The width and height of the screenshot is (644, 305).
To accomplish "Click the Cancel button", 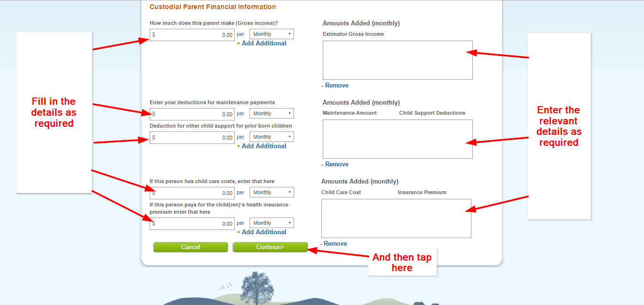I will [191, 247].
